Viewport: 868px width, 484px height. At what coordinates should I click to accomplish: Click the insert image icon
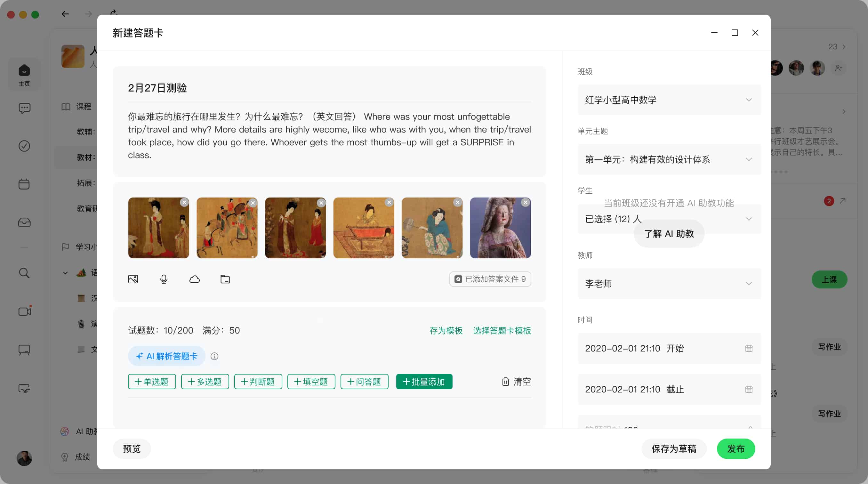coord(133,279)
